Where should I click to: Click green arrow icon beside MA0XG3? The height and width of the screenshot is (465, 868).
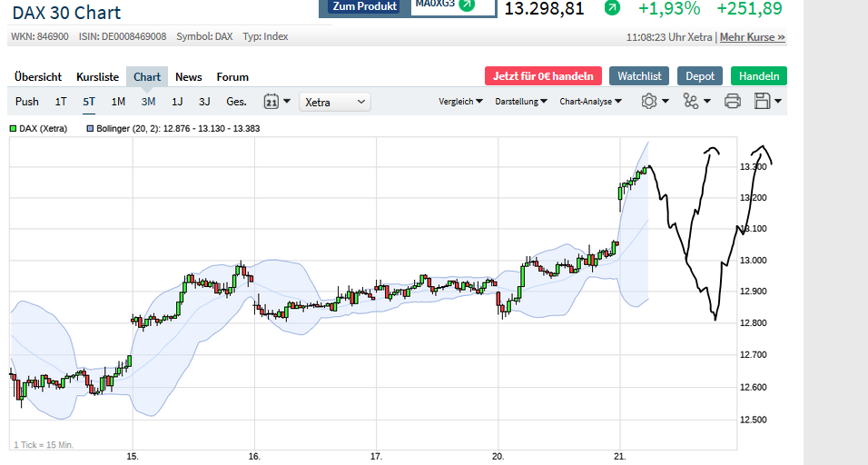(467, 5)
